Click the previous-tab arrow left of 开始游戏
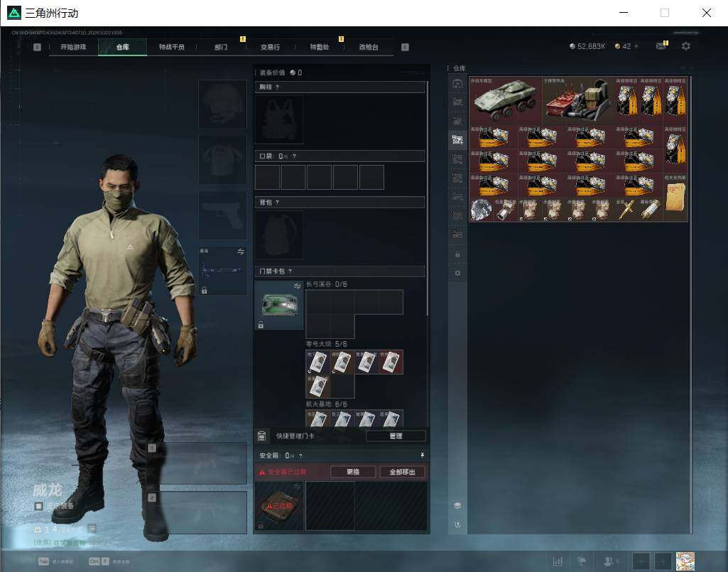The height and width of the screenshot is (572, 728). 37,47
